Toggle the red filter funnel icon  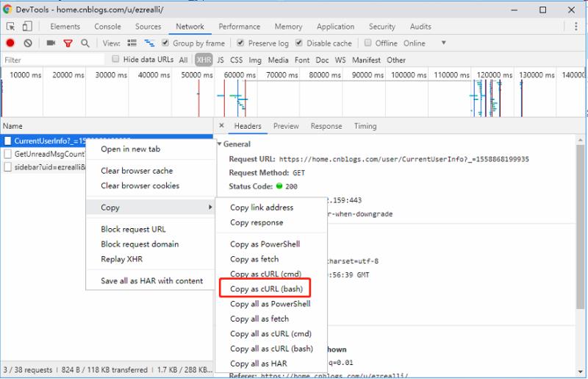(x=68, y=43)
